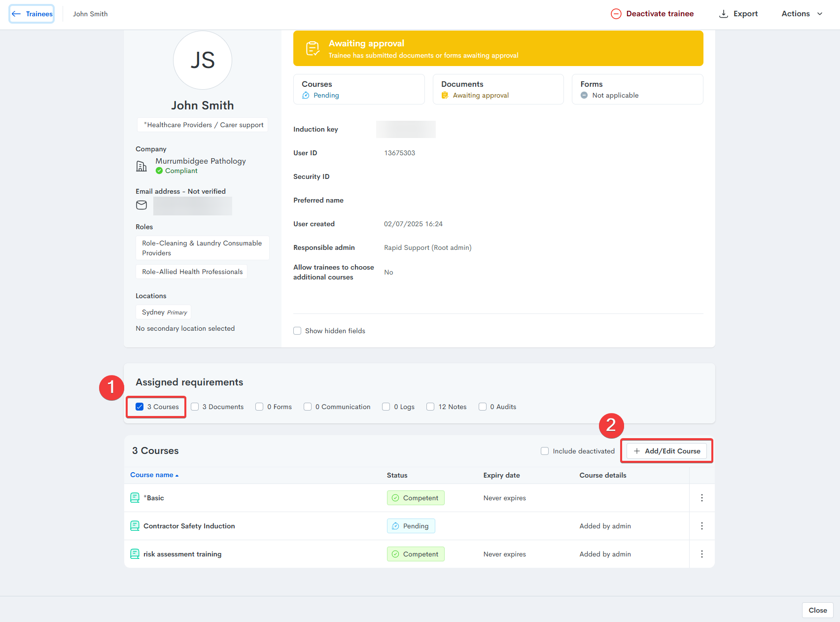
Task: Click the Add/Edit Course button
Action: 666,451
